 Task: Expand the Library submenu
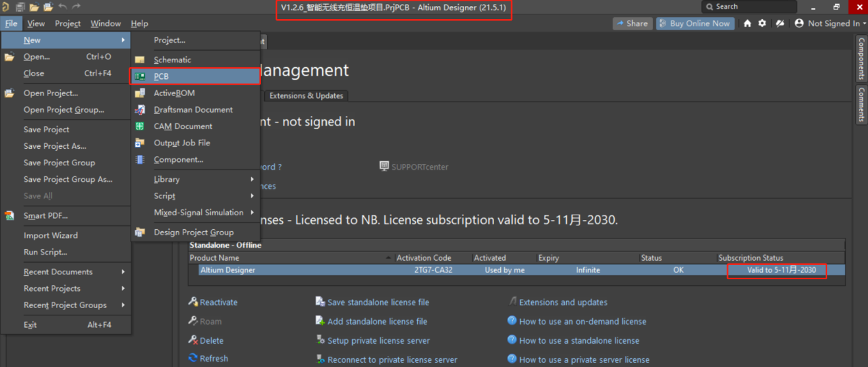coord(252,179)
